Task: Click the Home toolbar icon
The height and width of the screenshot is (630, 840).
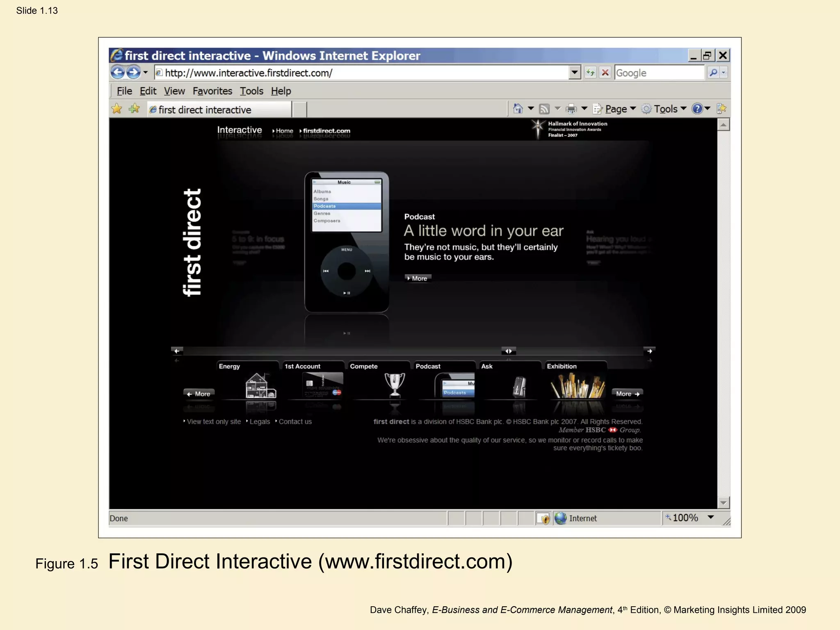Action: coord(518,109)
